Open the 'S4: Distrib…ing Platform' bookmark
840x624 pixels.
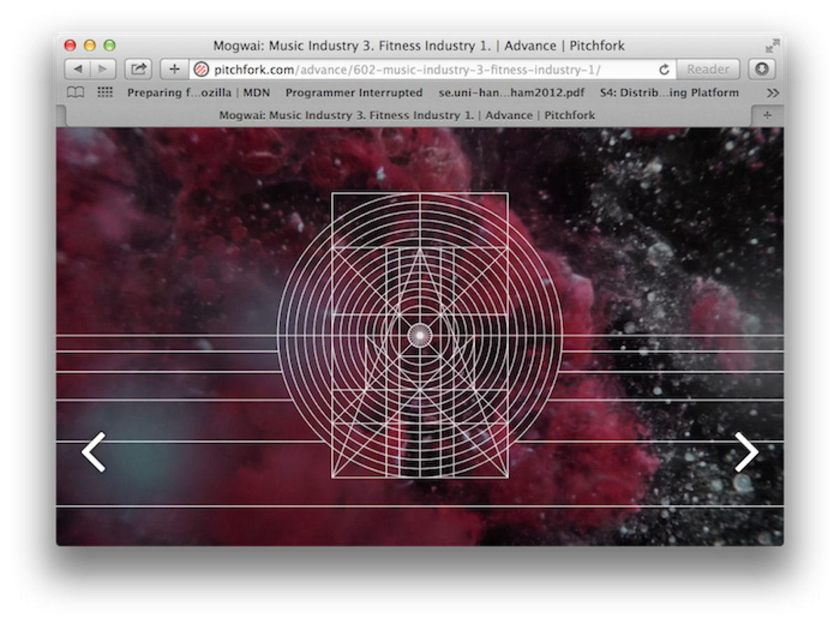669,92
